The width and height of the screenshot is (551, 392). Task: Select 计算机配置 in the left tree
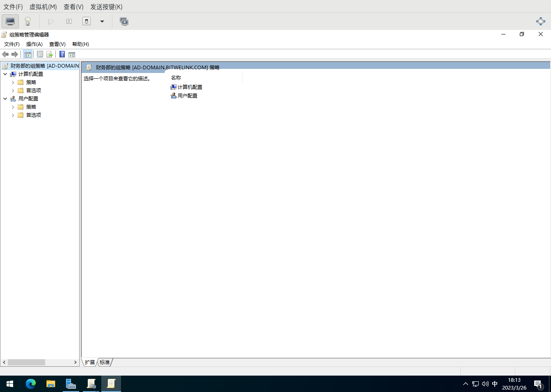(x=30, y=74)
